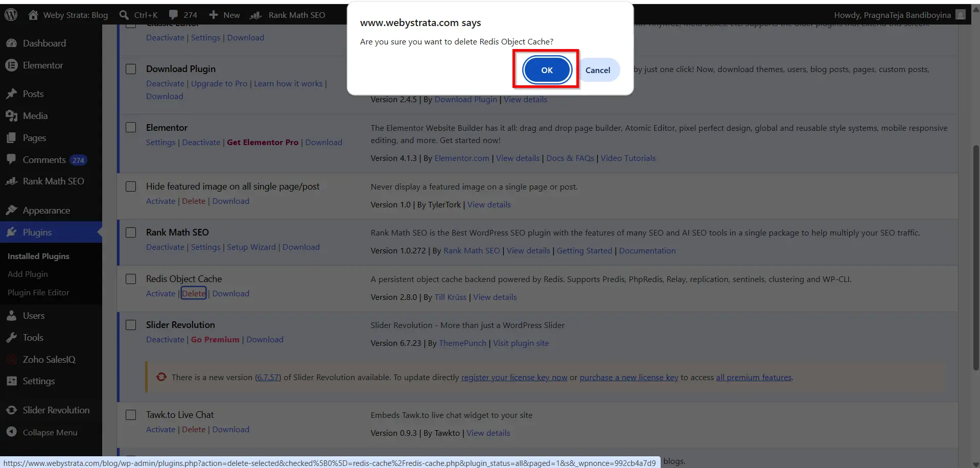Click the Rank Math SEO sidebar icon
This screenshot has width=980, height=468.
point(12,181)
